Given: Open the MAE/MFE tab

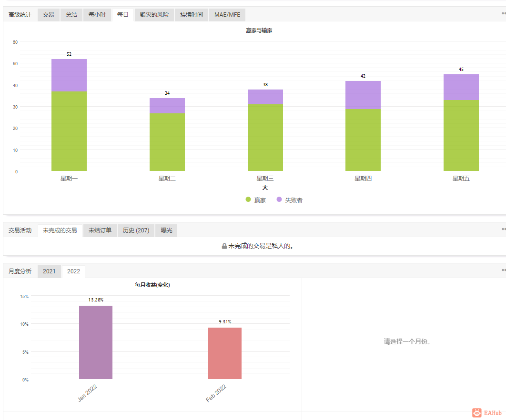Looking at the screenshot, I should (x=227, y=15).
